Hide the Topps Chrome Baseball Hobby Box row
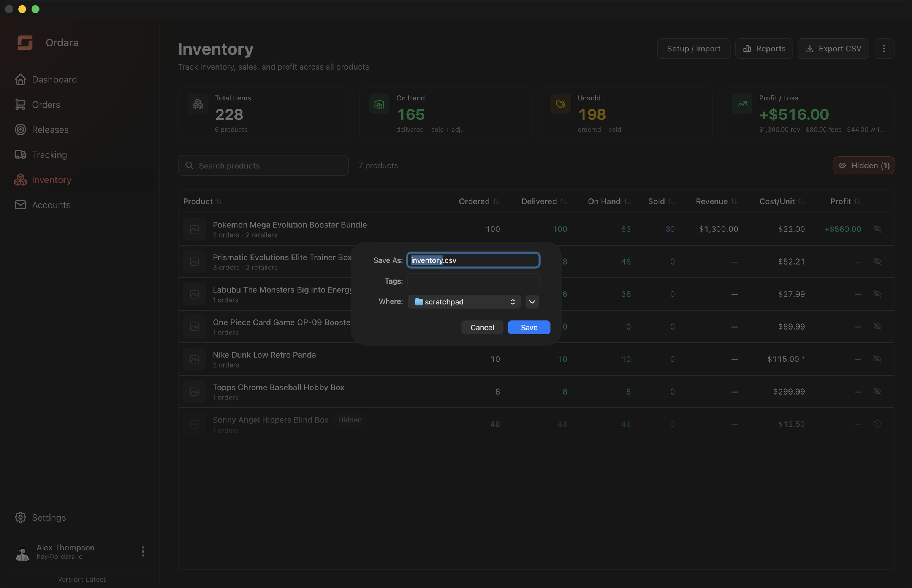The width and height of the screenshot is (912, 588). point(877,391)
